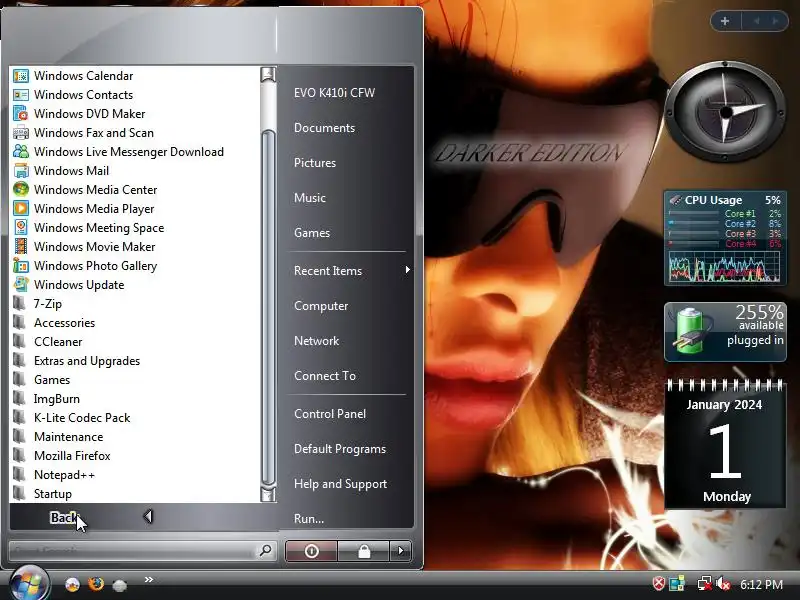The height and width of the screenshot is (600, 800).
Task: Click the power button in Start menu
Action: [311, 551]
